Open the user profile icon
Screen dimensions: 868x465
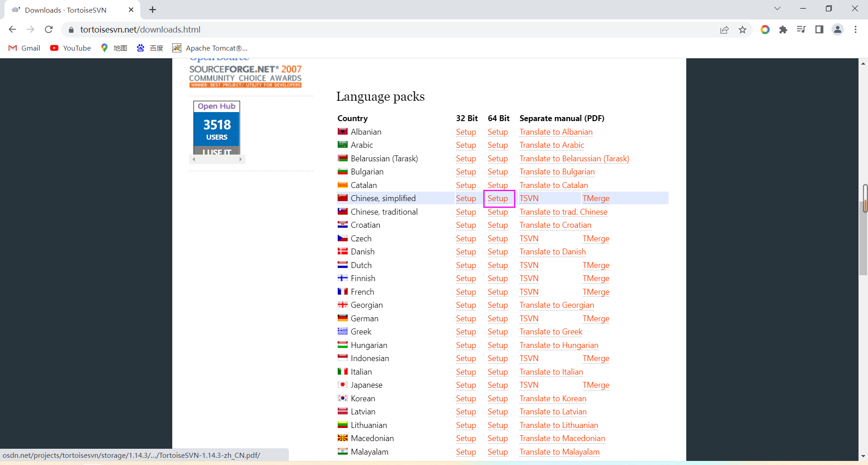(838, 29)
